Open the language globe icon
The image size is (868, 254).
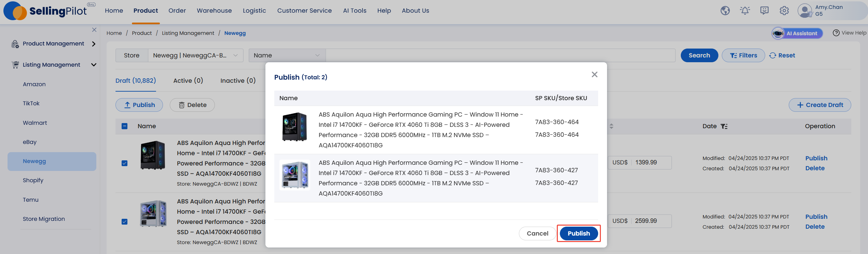pos(725,11)
